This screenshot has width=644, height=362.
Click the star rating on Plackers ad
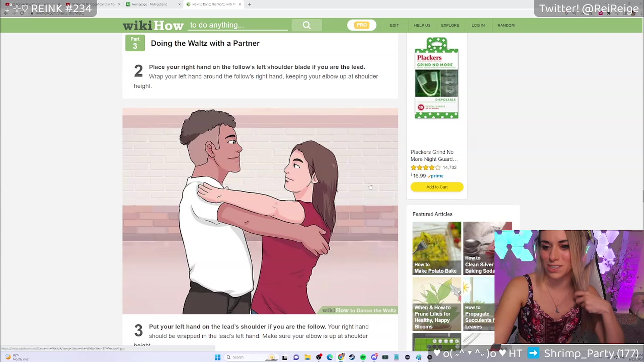point(425,168)
